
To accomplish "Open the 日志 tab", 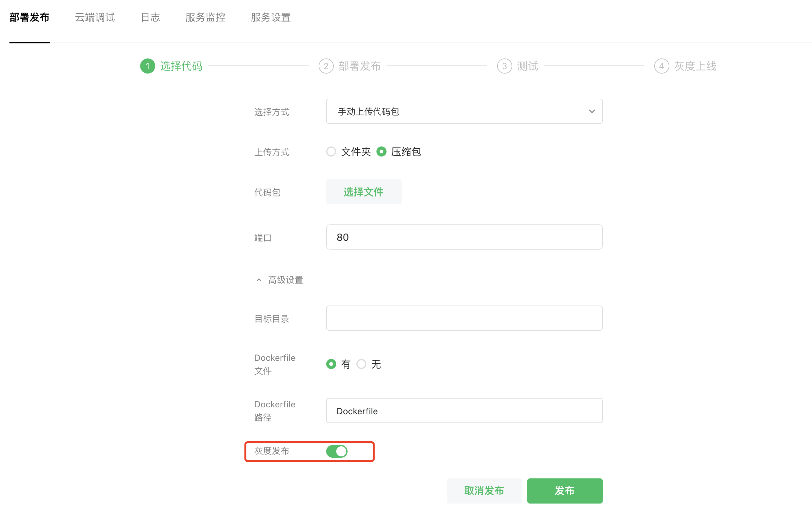I will coord(151,18).
